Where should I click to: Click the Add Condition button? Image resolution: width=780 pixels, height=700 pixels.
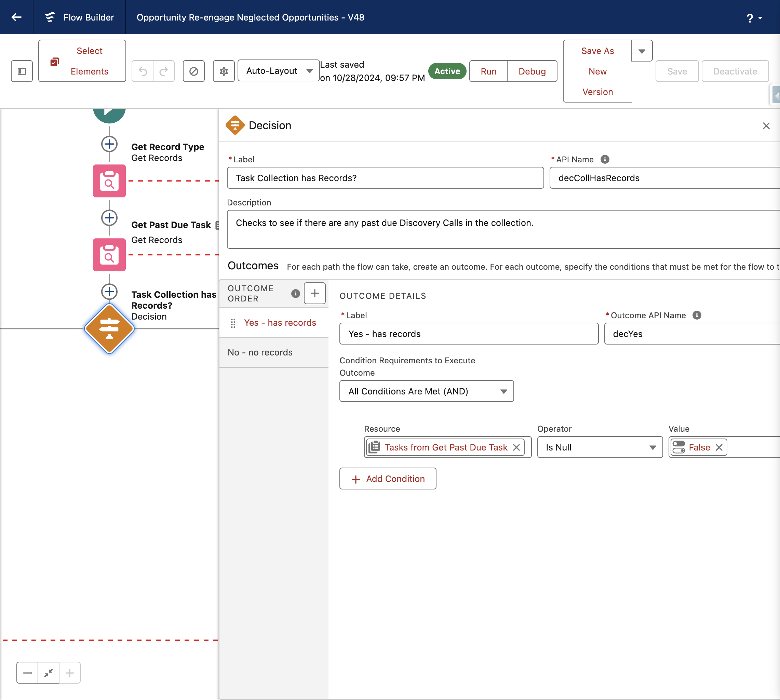(388, 479)
